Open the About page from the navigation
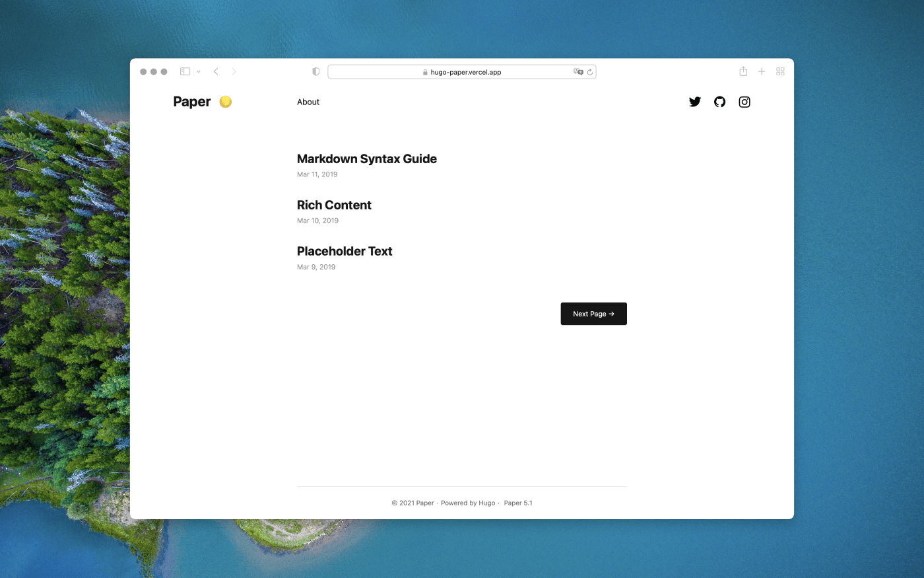This screenshot has width=924, height=578. coord(308,102)
